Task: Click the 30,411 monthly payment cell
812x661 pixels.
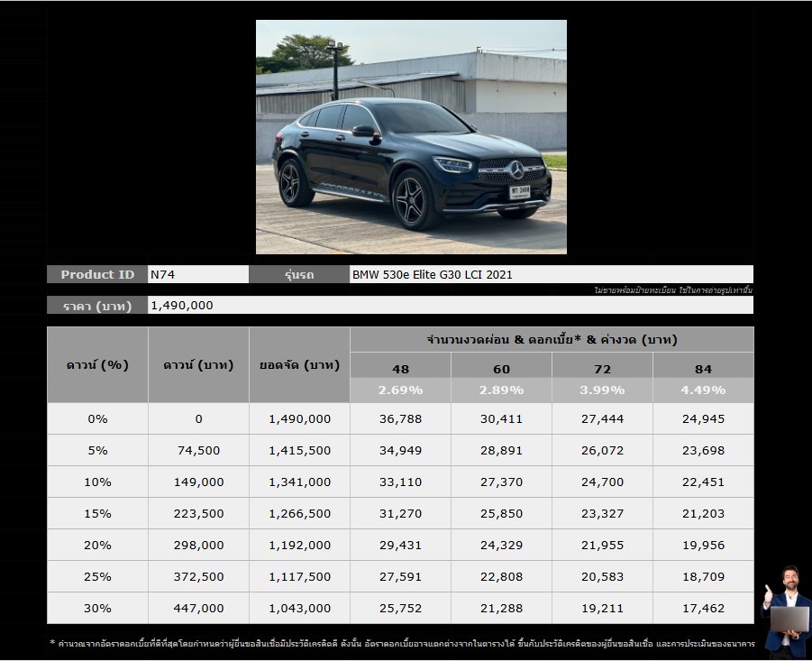Action: tap(501, 418)
